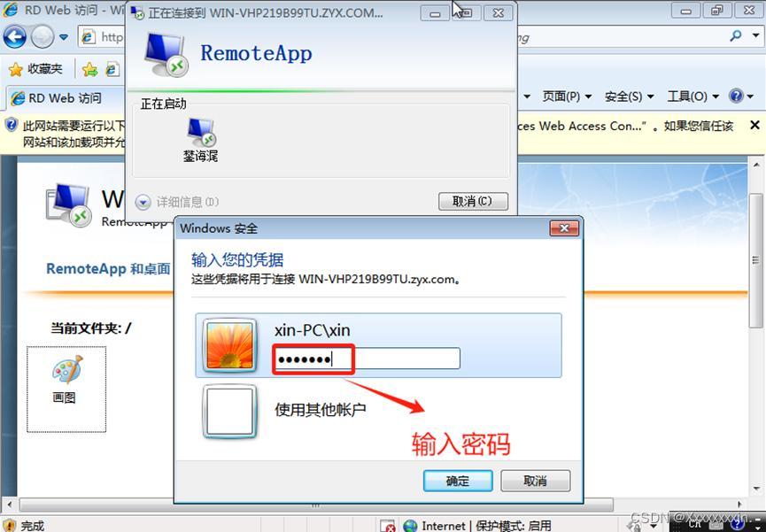Open the 工具(O) menu
This screenshot has width=766, height=532.
click(x=692, y=96)
